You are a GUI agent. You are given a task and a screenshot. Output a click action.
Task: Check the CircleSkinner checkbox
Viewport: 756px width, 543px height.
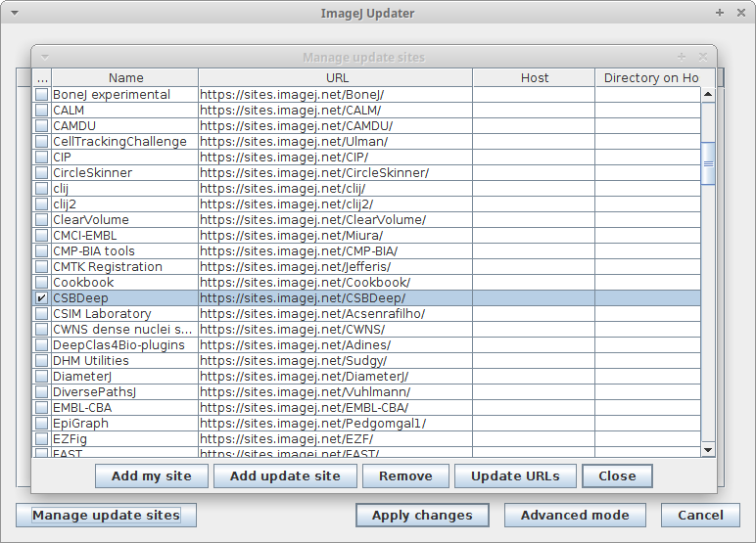(x=41, y=173)
